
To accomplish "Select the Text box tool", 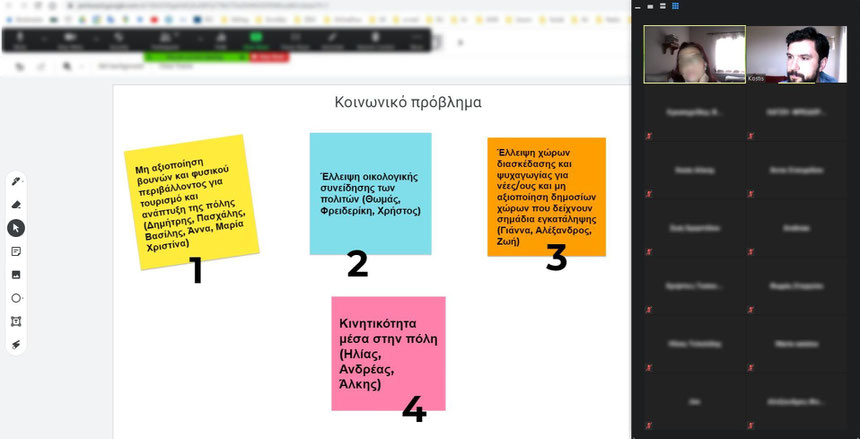I will click(x=16, y=321).
